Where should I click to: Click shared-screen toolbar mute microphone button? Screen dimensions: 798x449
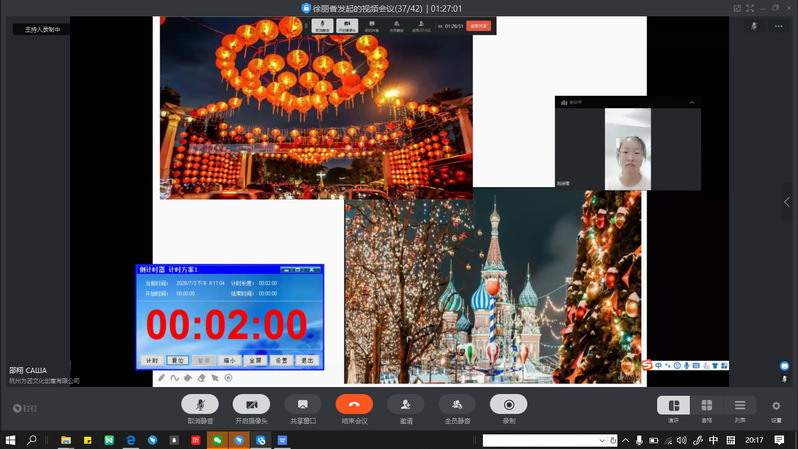tap(322, 26)
